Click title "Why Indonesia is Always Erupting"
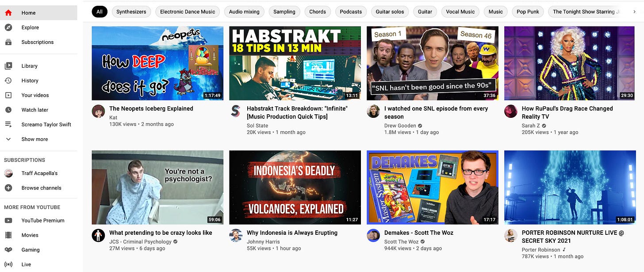The image size is (644, 272). tap(292, 233)
